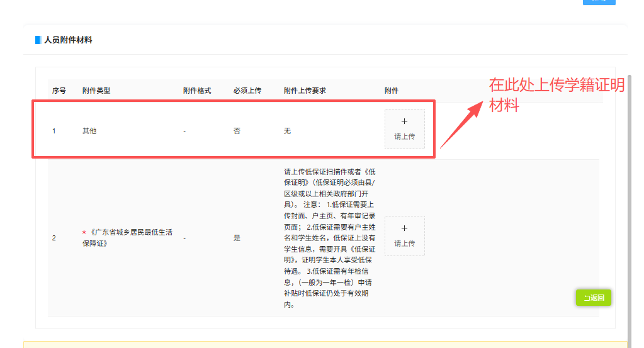Upload attachment for row 1 其他
The width and height of the screenshot is (644, 348).
pyautogui.click(x=405, y=129)
